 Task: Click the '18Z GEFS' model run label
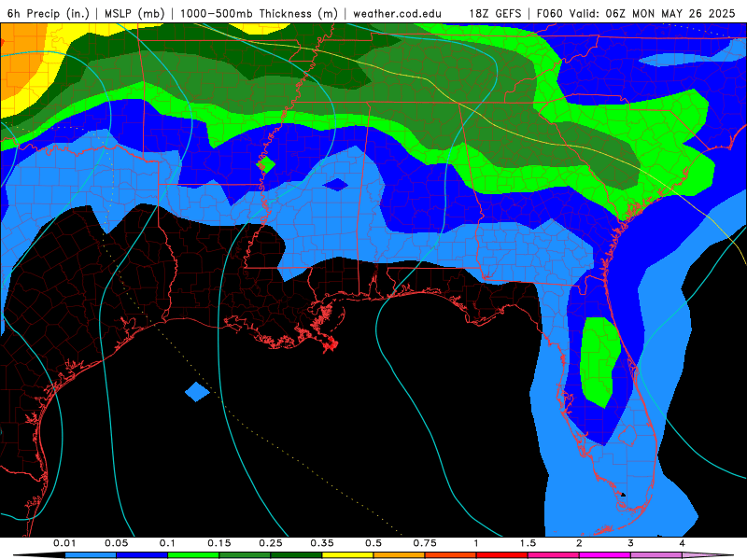pos(495,13)
